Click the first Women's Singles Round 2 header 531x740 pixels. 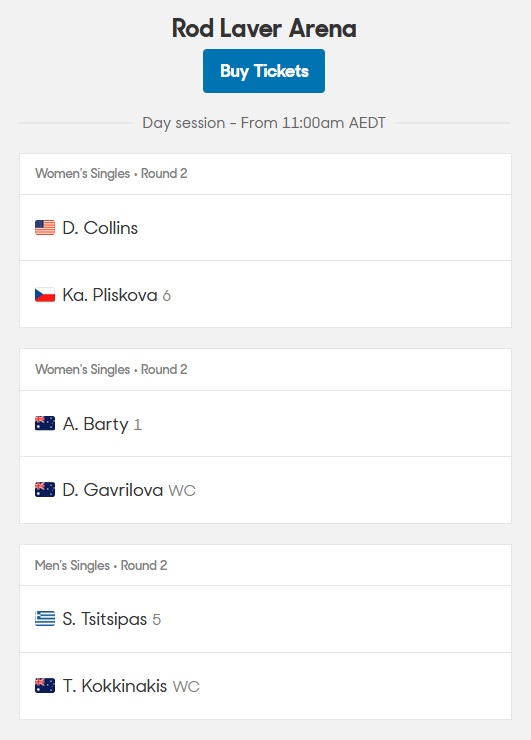111,174
